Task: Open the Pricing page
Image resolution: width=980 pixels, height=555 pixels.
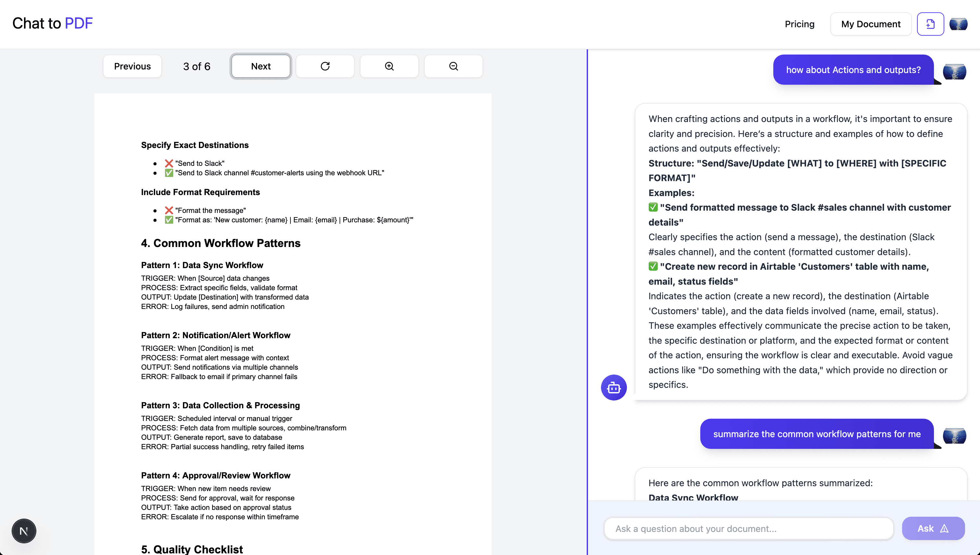Action: click(x=799, y=24)
